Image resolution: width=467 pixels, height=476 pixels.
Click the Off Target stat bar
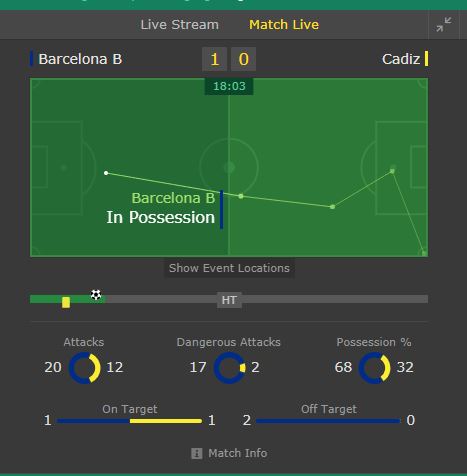pos(328,421)
